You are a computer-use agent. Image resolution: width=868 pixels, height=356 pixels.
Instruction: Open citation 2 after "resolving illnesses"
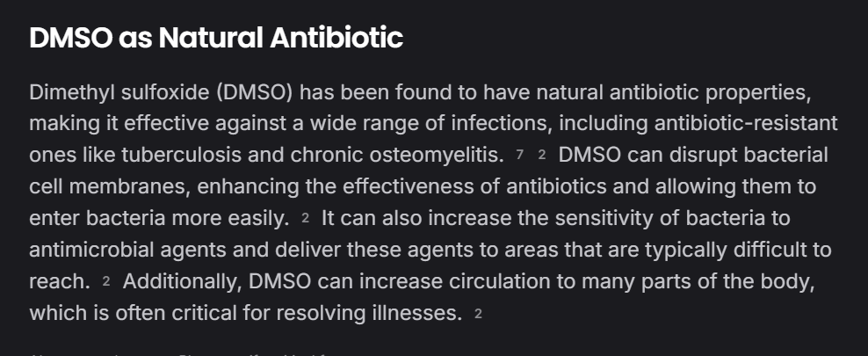pyautogui.click(x=478, y=313)
